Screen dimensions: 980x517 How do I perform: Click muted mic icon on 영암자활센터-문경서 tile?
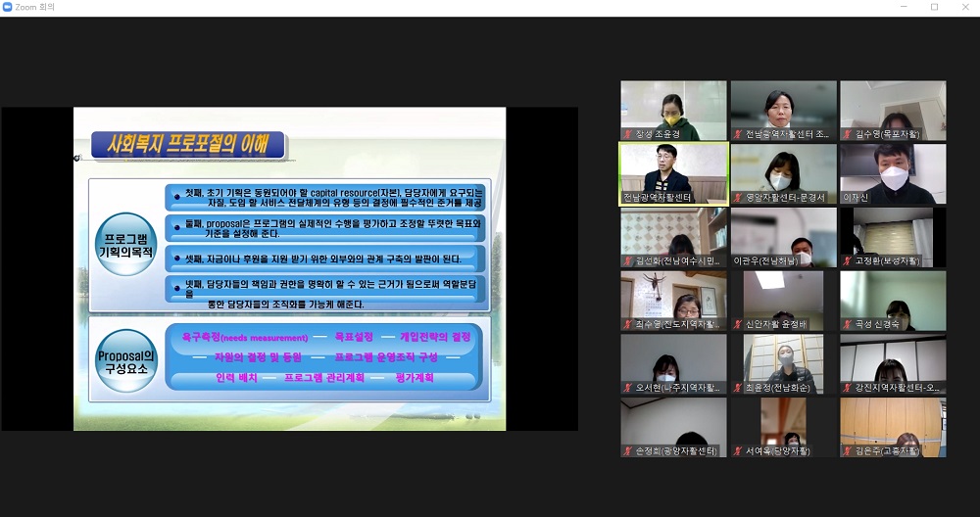(x=738, y=198)
